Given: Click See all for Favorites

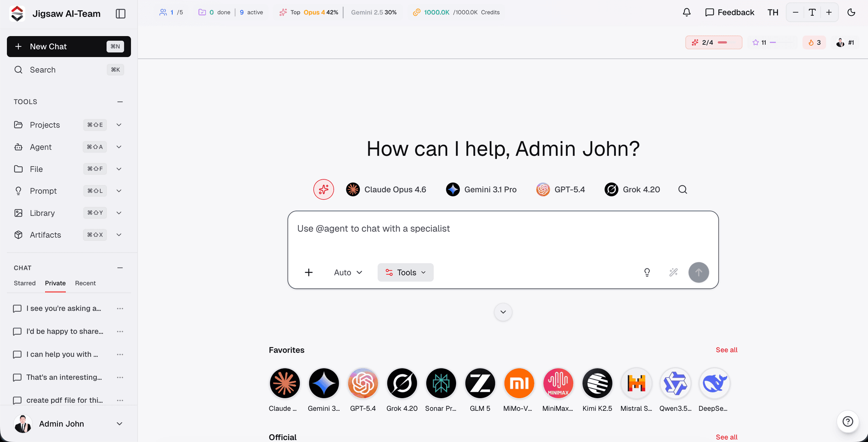Looking at the screenshot, I should 726,350.
